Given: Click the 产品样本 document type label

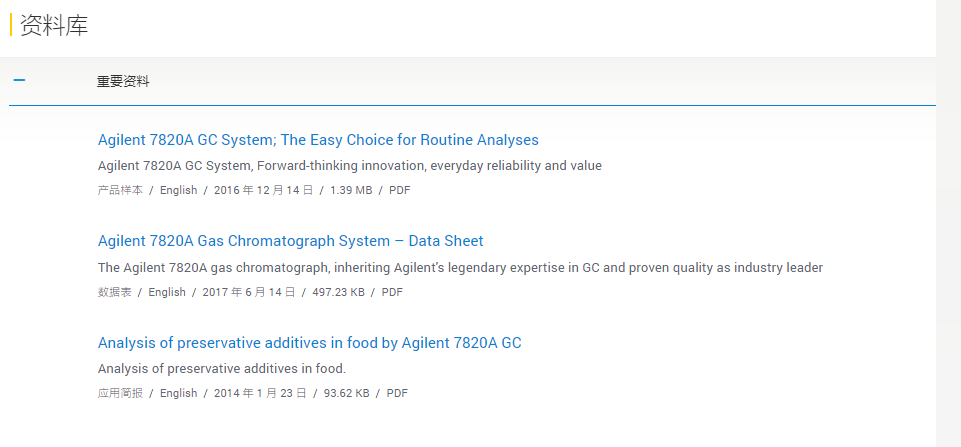Looking at the screenshot, I should (120, 190).
